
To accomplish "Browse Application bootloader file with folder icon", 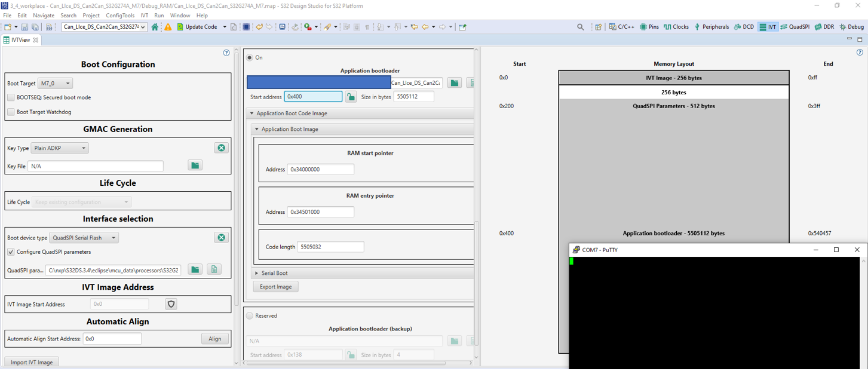I will (454, 82).
